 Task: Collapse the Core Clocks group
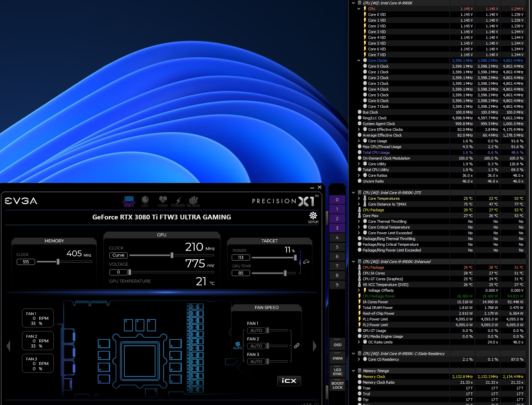[359, 61]
